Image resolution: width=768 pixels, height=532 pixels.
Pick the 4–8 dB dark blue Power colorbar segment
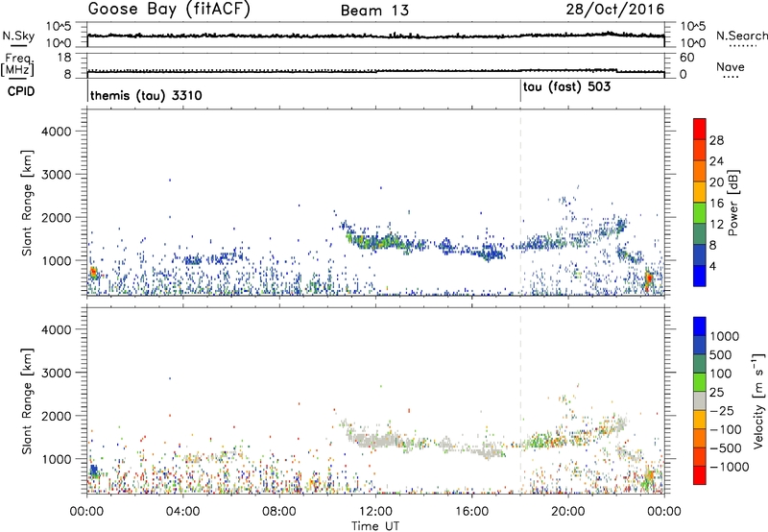pyautogui.click(x=700, y=254)
